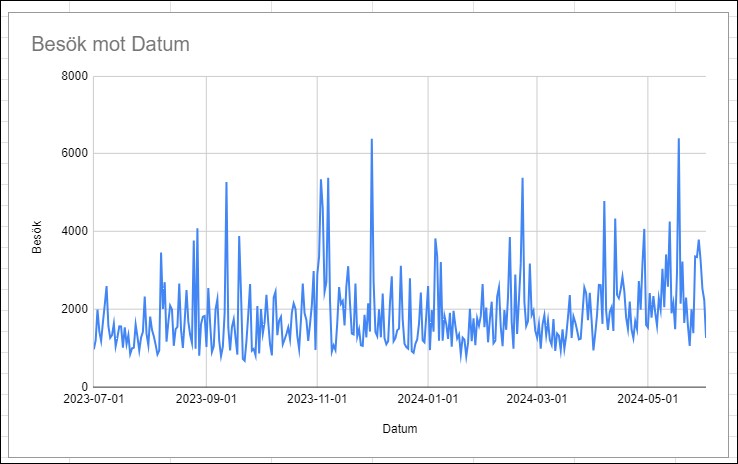The image size is (738, 464).
Task: Select the 4000 y-axis tick label
Action: [75, 231]
